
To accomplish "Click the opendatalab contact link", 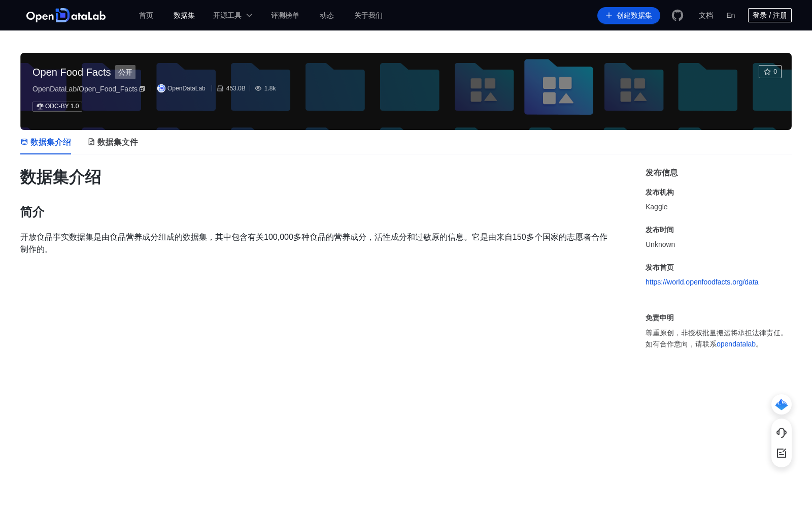I will point(736,344).
